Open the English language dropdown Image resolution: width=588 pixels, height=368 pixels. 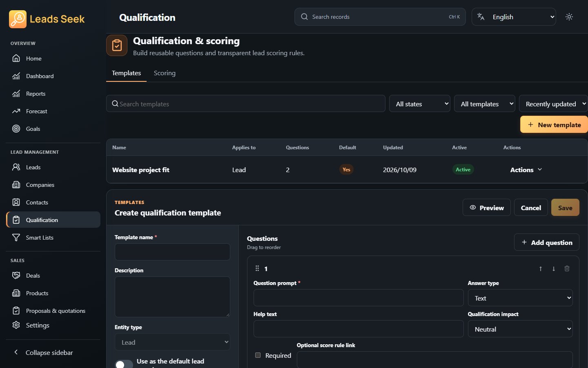pos(514,17)
